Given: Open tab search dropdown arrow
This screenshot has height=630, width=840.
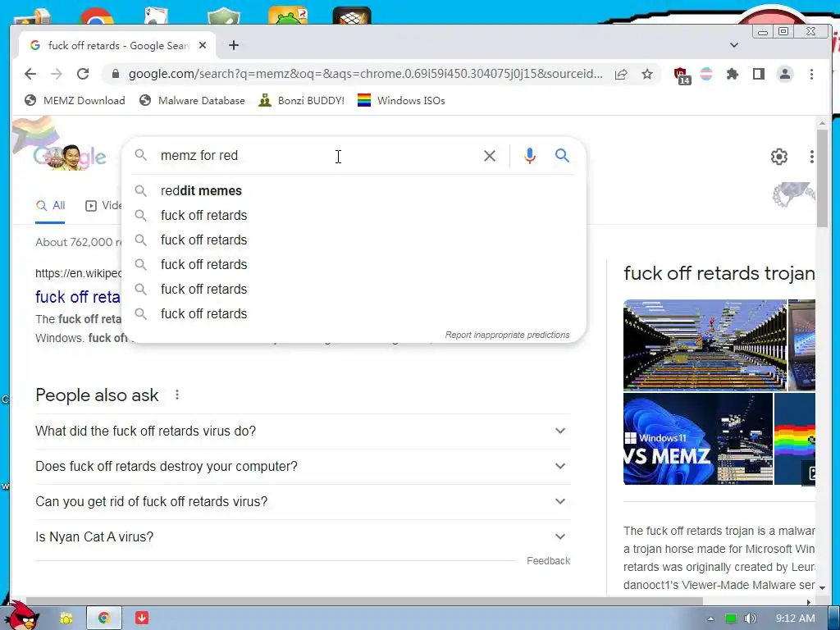Looking at the screenshot, I should click(x=734, y=46).
